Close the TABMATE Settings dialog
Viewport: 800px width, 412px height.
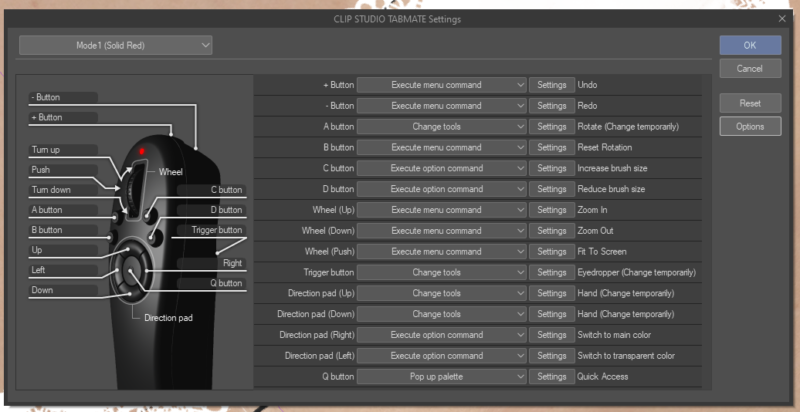[782, 19]
